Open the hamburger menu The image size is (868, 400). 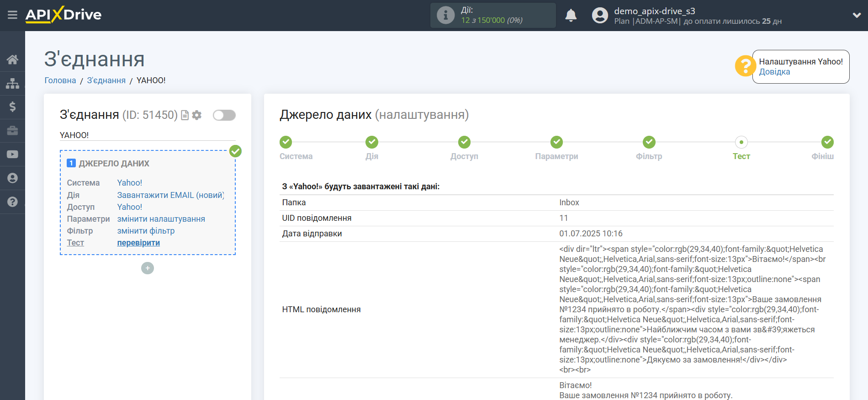click(x=12, y=15)
